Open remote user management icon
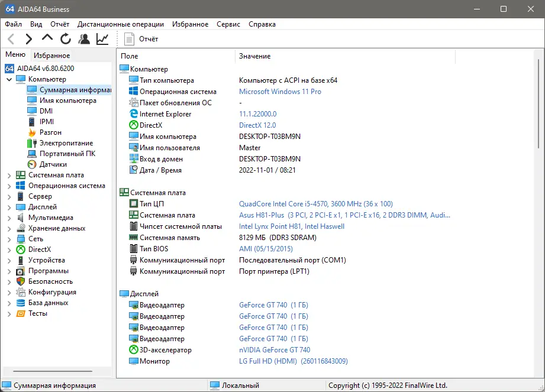 tap(84, 39)
